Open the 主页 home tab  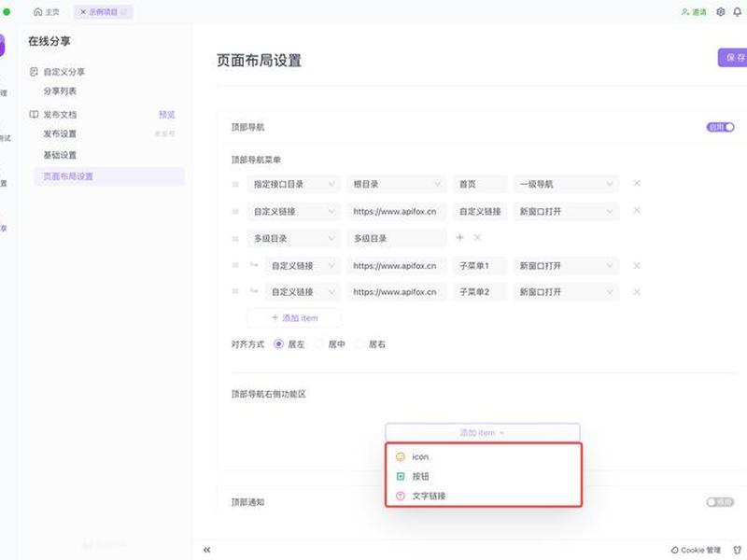pyautogui.click(x=46, y=12)
